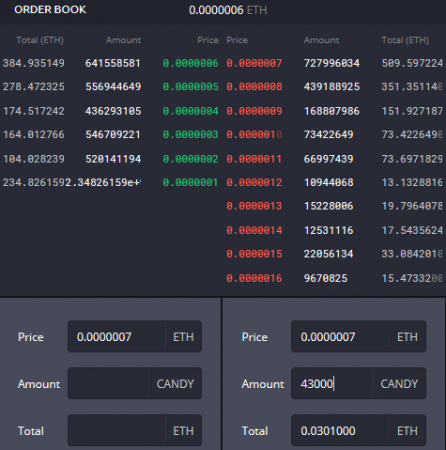
Task: Click bid amount 556944649
Action: 113,87
